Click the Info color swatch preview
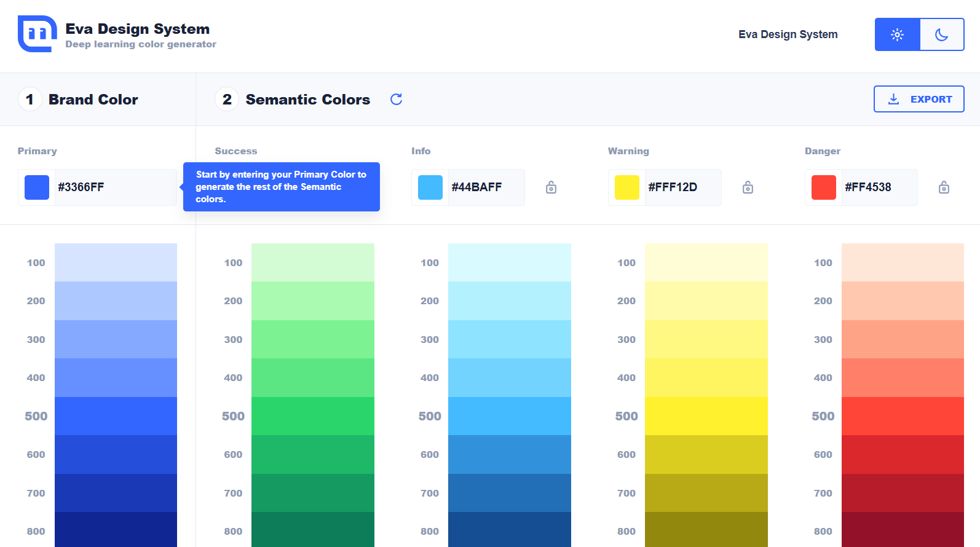Viewport: 980px width, 547px height. click(430, 187)
